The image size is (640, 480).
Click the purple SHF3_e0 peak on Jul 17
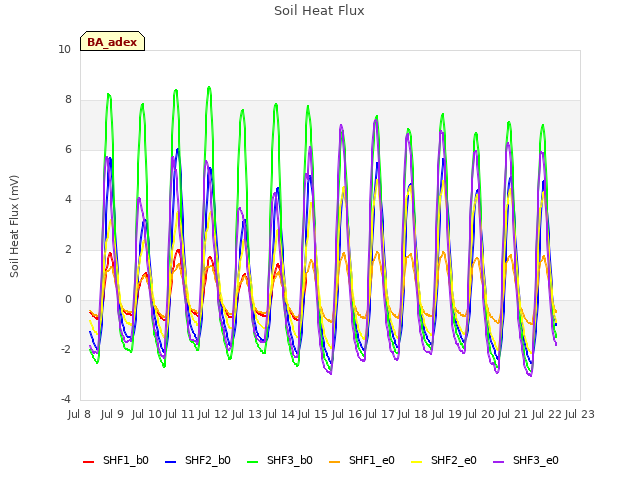(x=376, y=120)
